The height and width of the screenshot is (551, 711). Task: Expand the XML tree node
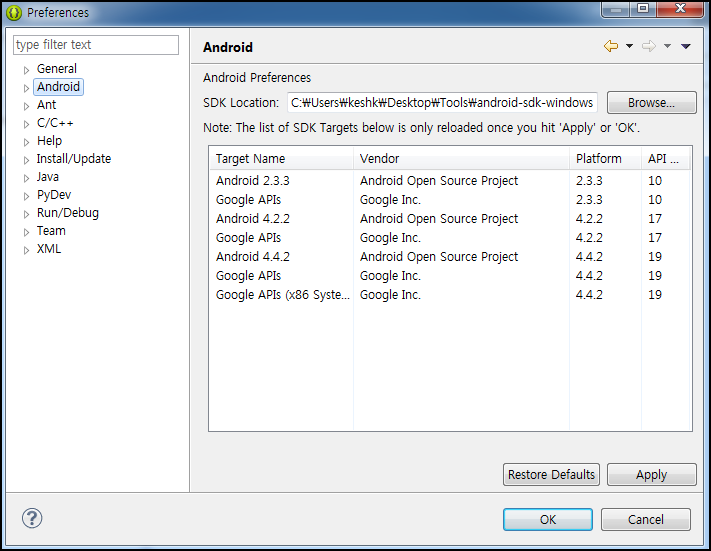26,250
